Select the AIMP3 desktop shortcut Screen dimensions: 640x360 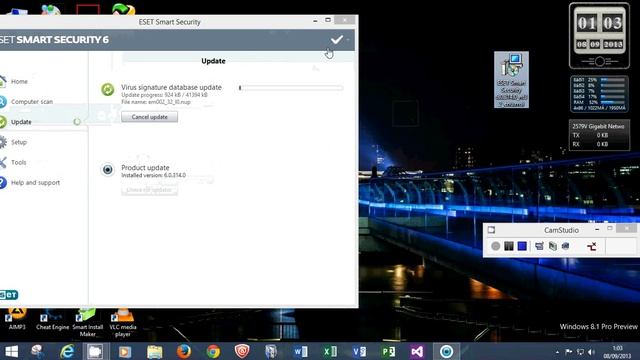click(17, 320)
